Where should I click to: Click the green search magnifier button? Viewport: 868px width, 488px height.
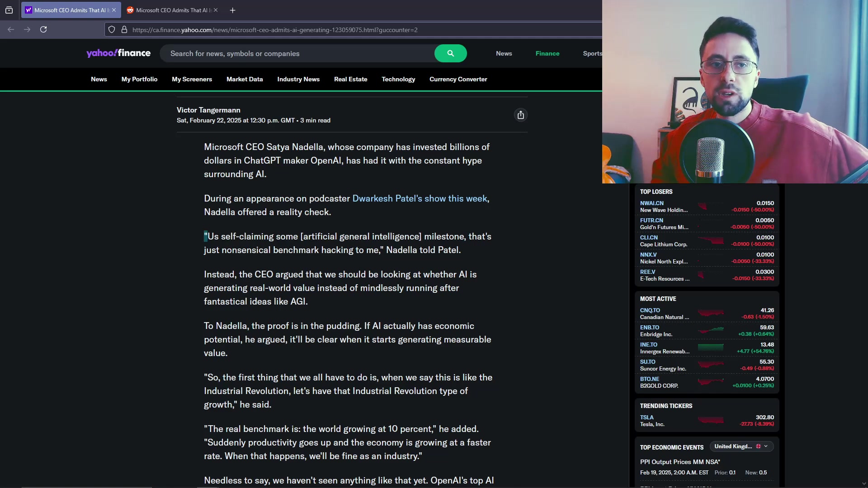click(450, 53)
